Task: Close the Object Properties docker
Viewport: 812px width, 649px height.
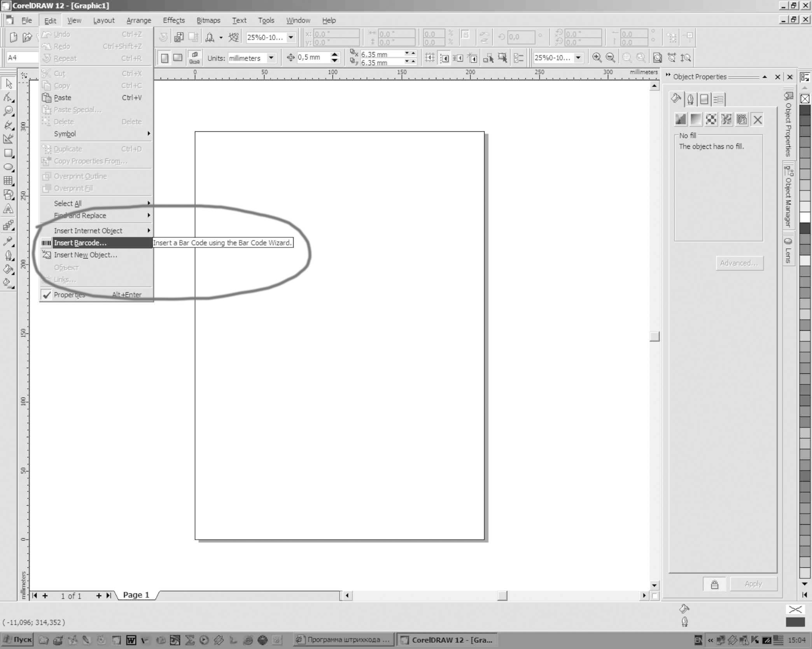Action: (777, 77)
